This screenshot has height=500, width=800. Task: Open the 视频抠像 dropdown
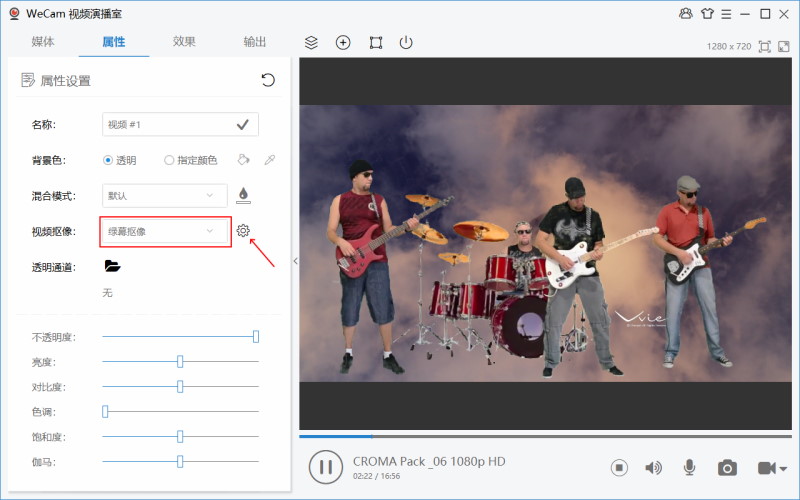(165, 232)
